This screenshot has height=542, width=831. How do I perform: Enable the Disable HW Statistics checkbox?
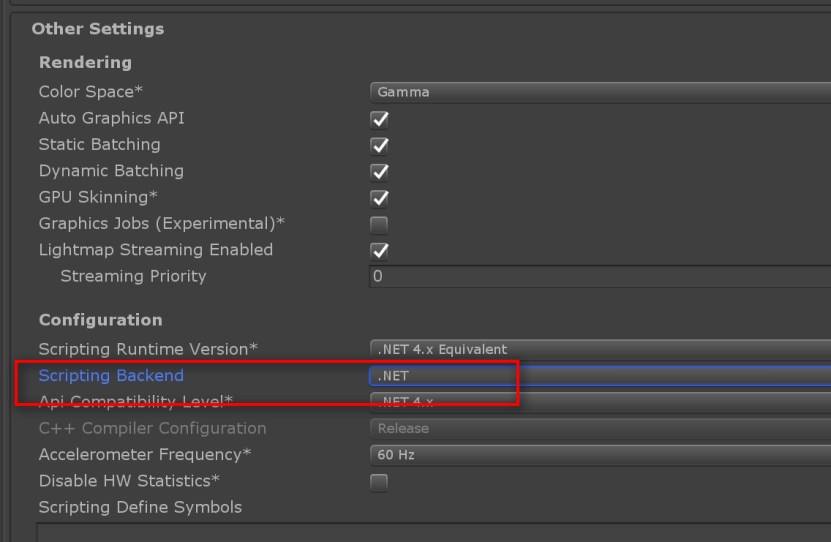click(x=379, y=483)
